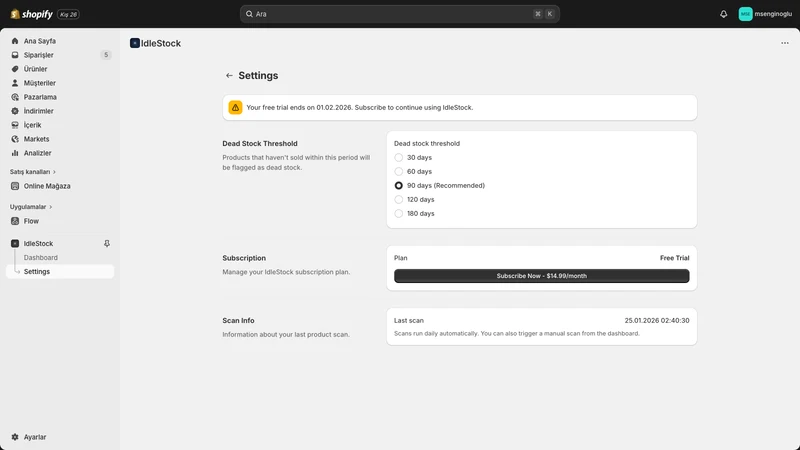
Task: Click the İndirimler discount icon
Action: [15, 111]
